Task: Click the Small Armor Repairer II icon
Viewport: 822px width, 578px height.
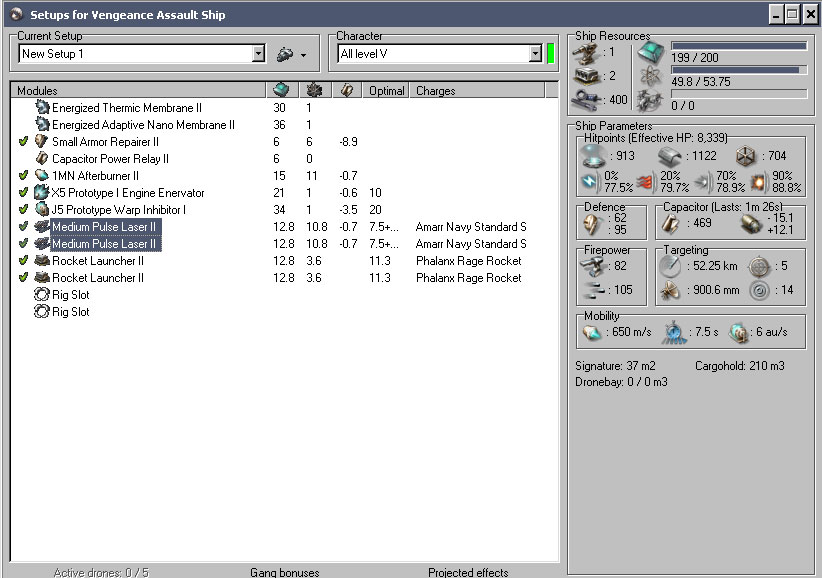Action: click(x=42, y=141)
